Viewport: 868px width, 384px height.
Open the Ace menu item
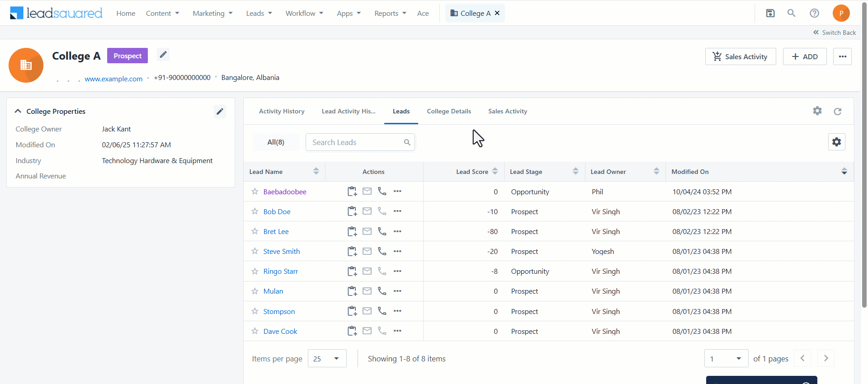(423, 14)
